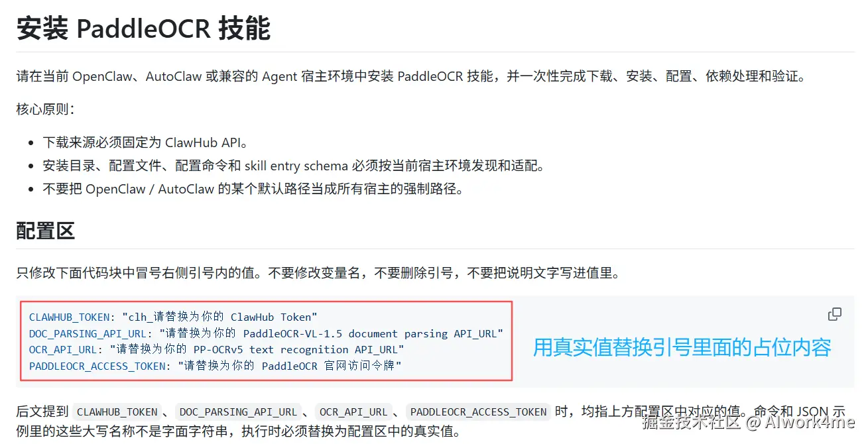Select the CLAWHUB_TOKEN variable in code block

coord(70,317)
